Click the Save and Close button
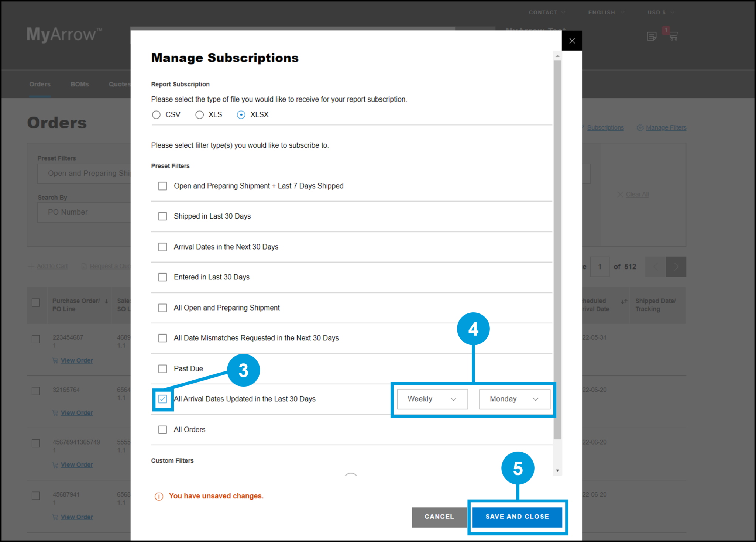 pos(518,517)
